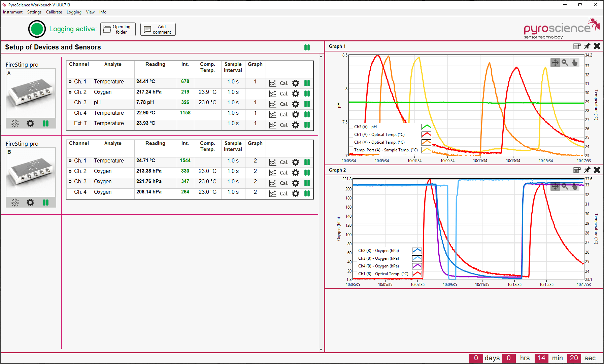Select the pan tool in Graph 1
The image size is (604, 364).
pos(555,62)
